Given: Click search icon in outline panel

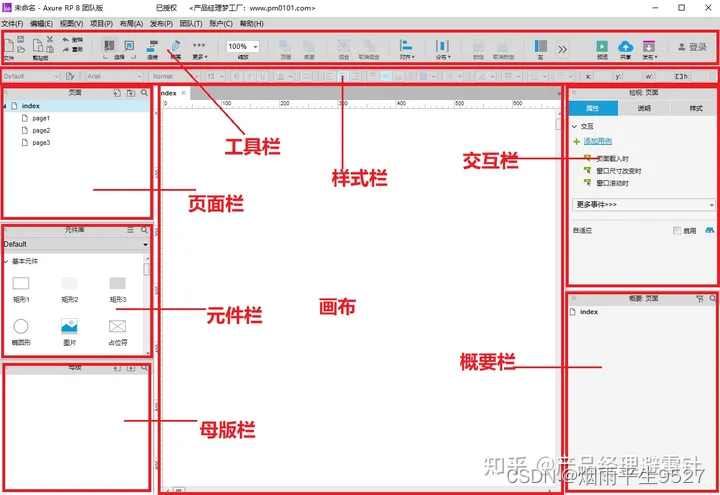Looking at the screenshot, I should pyautogui.click(x=713, y=298).
